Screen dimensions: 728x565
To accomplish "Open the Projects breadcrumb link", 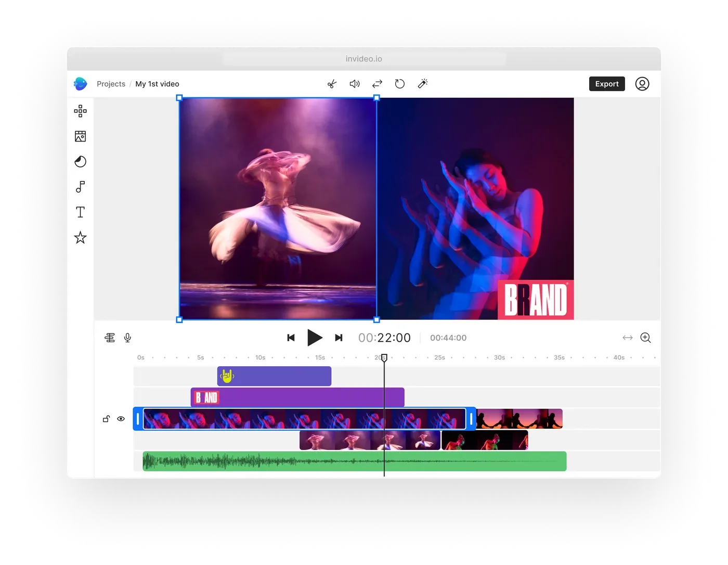I will click(111, 84).
